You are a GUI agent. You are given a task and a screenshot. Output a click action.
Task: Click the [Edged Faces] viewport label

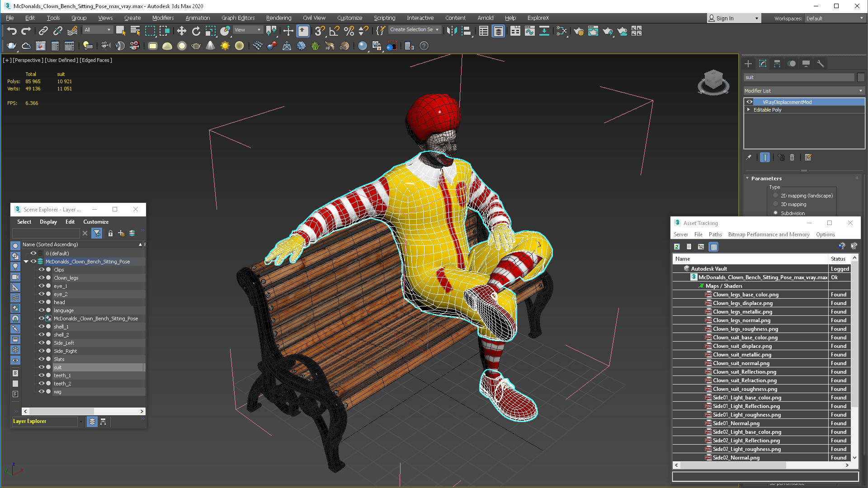coord(96,60)
